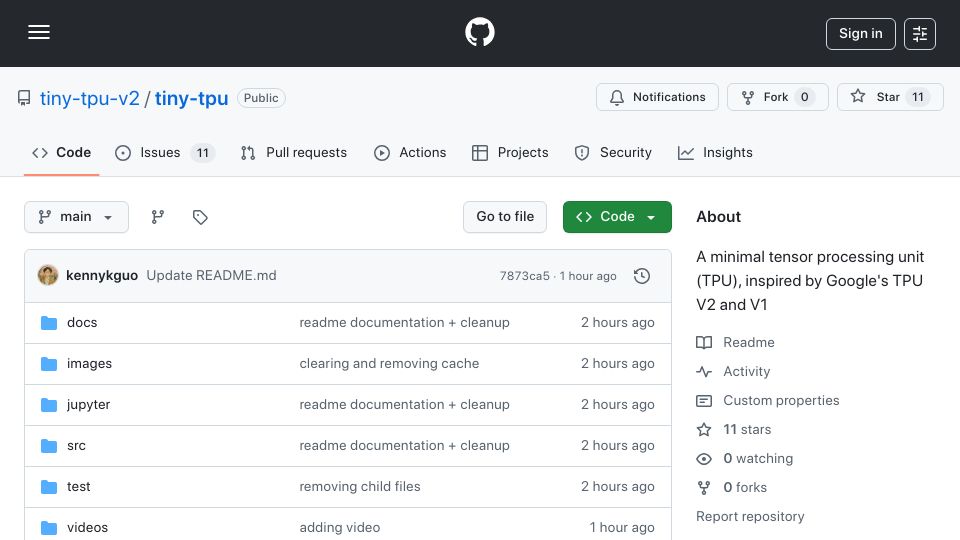Image resolution: width=960 pixels, height=540 pixels.
Task: Open the Issues tab
Action: (x=165, y=152)
